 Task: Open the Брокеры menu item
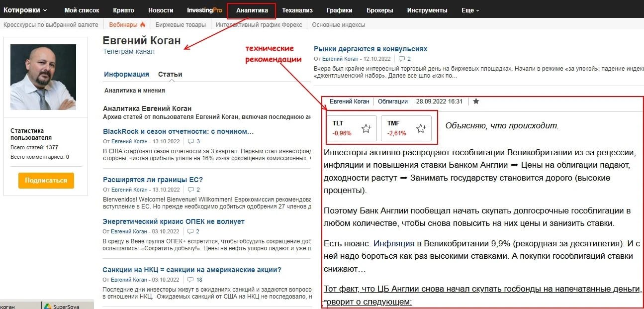pos(379,10)
